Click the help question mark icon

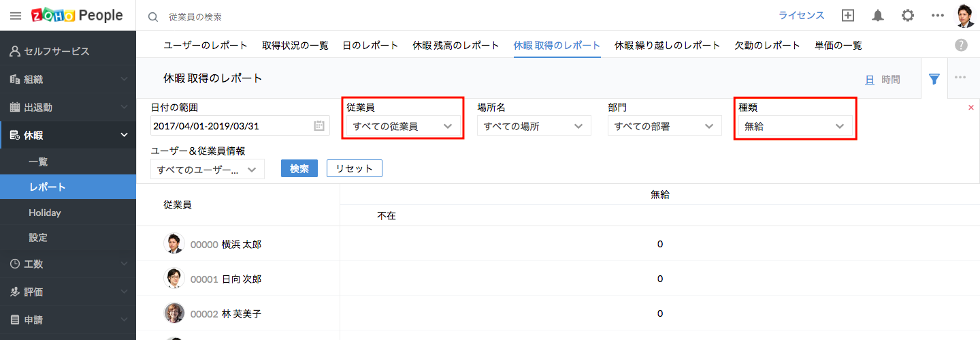[x=961, y=45]
